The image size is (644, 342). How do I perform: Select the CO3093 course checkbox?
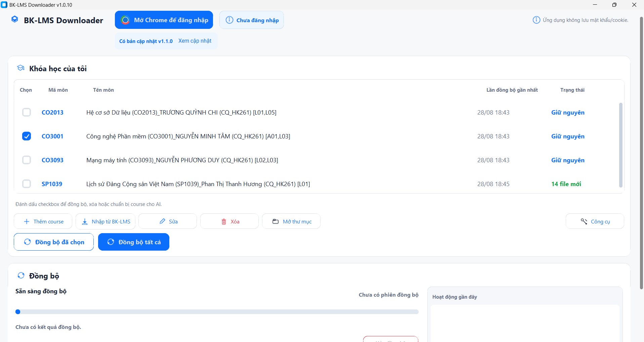pyautogui.click(x=27, y=160)
